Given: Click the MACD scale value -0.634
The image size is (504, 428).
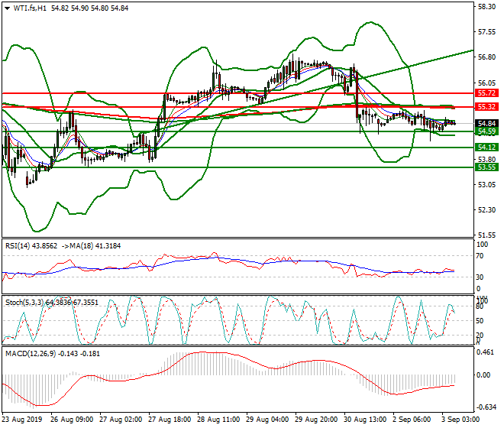Looking at the screenshot, I should click(486, 407).
